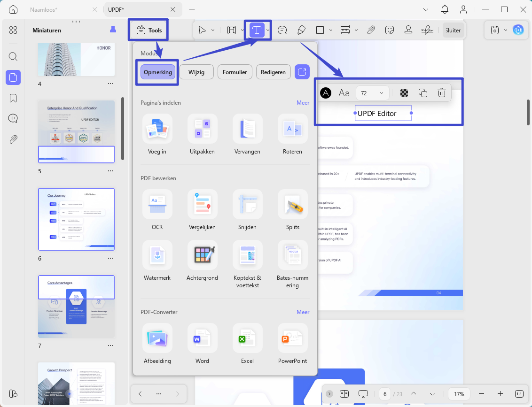Zoom out with the minus button
This screenshot has width=532, height=407.
pyautogui.click(x=481, y=394)
